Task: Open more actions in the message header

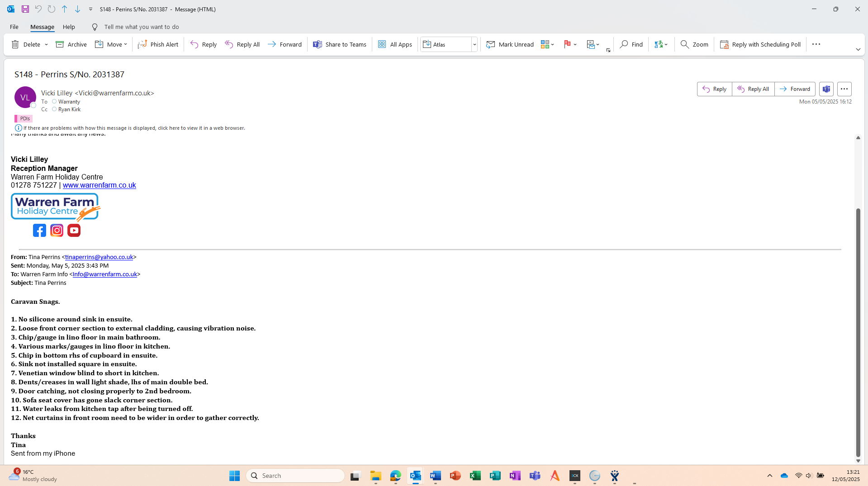Action: point(844,89)
